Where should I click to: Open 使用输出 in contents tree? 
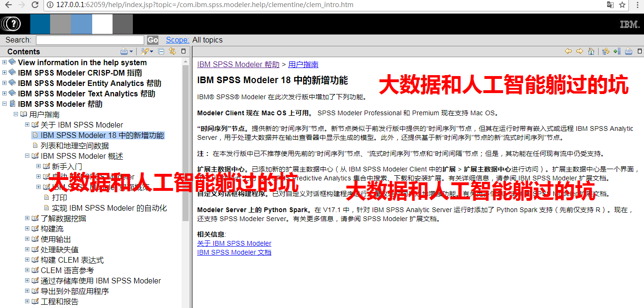56,239
